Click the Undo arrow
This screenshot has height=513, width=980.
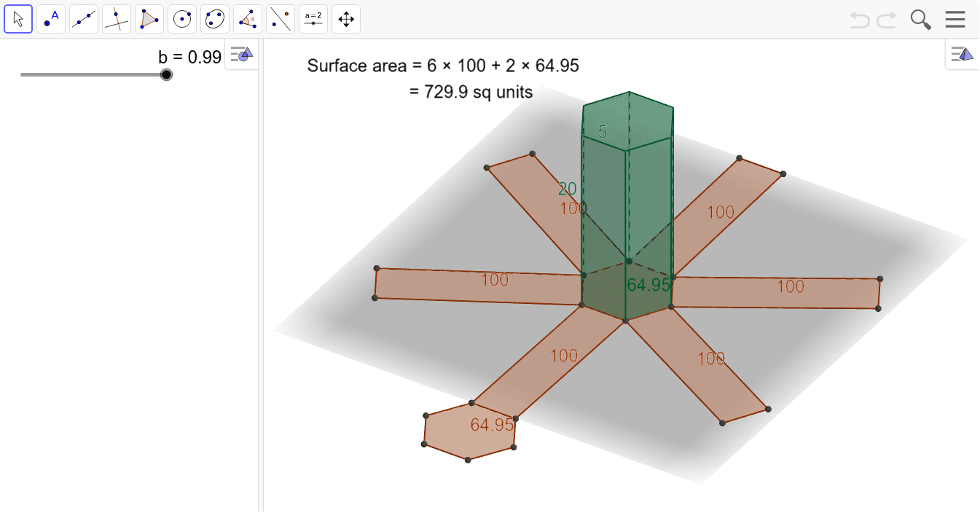[x=859, y=19]
